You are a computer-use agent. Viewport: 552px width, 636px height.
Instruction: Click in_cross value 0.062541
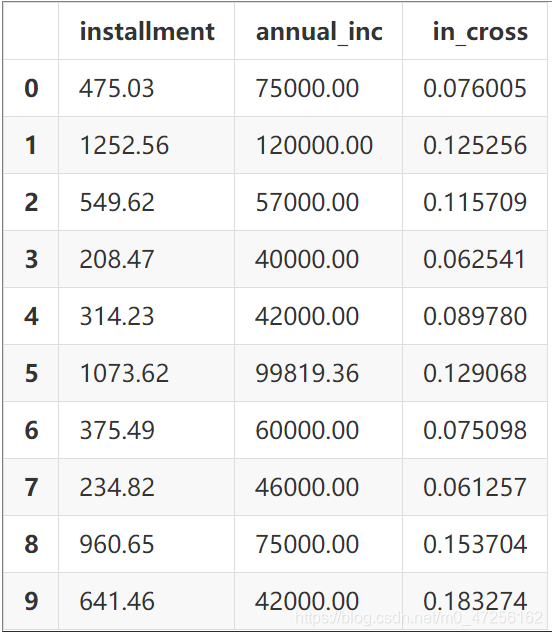click(x=474, y=259)
